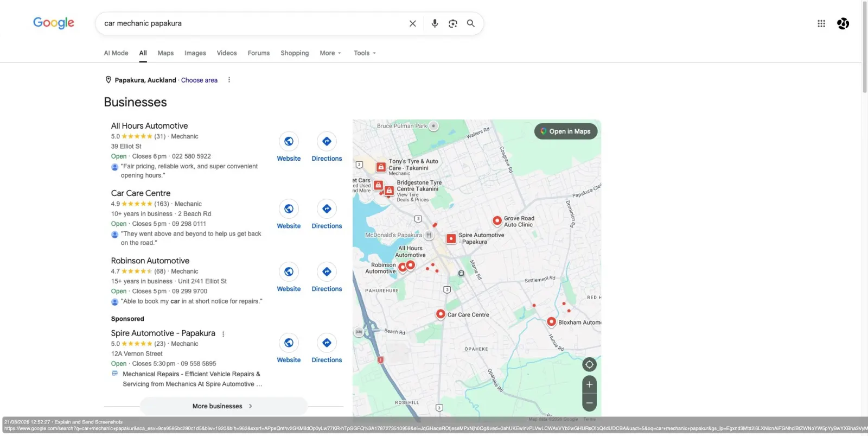
Task: Get directions icon for Spire Automotive
Action: (x=327, y=343)
